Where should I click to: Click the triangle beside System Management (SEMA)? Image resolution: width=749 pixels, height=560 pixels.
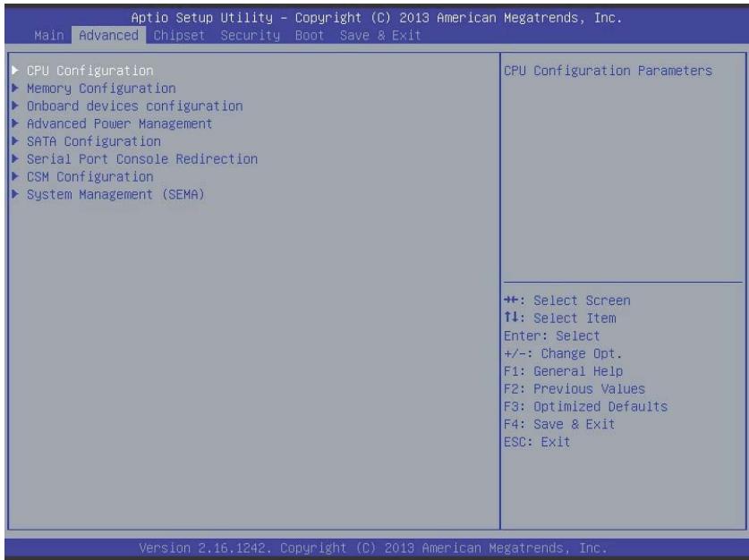pyautogui.click(x=15, y=194)
